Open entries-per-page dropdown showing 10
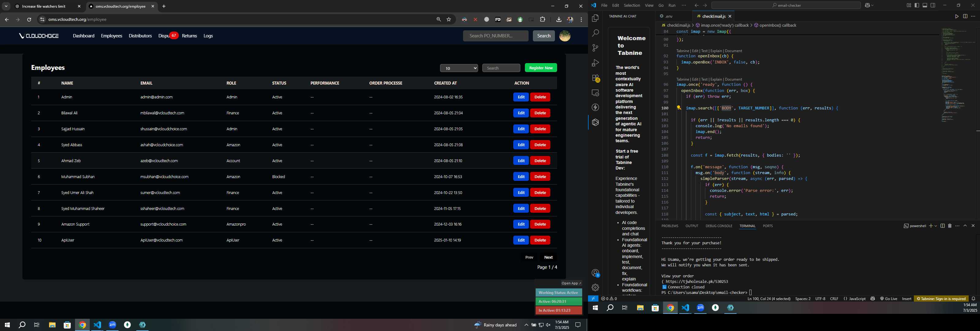This screenshot has height=331, width=980. coord(459,68)
